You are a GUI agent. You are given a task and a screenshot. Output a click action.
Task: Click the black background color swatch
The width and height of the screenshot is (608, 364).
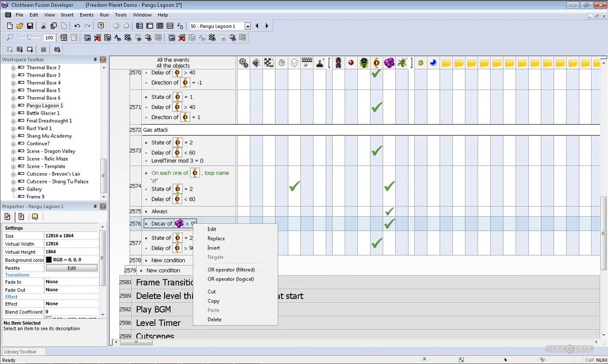click(x=49, y=260)
